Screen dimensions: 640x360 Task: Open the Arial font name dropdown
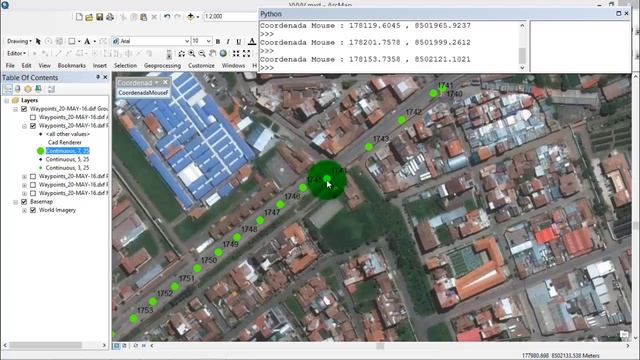point(187,41)
